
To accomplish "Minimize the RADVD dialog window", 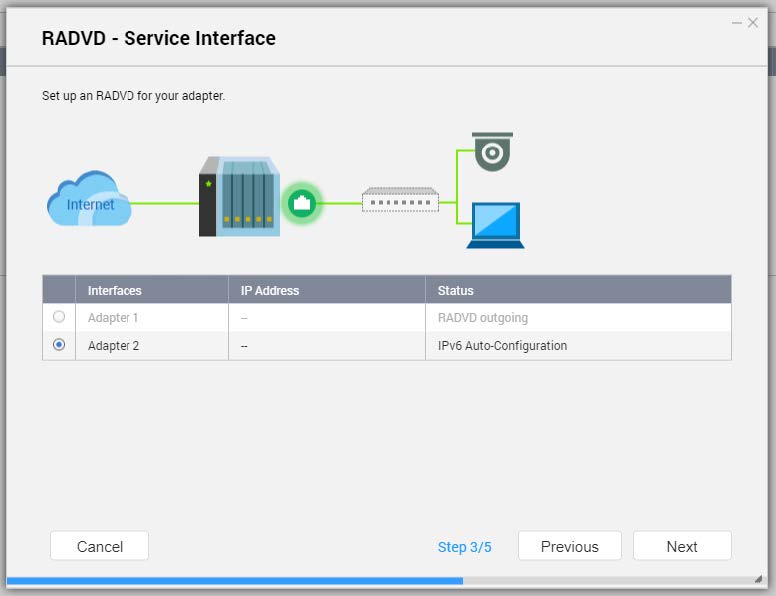I will coord(737,23).
